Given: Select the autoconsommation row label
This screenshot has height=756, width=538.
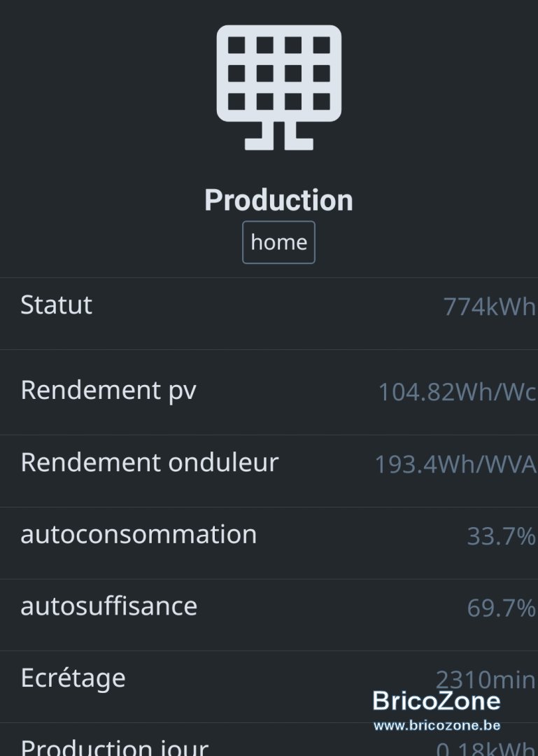Looking at the screenshot, I should tap(139, 534).
